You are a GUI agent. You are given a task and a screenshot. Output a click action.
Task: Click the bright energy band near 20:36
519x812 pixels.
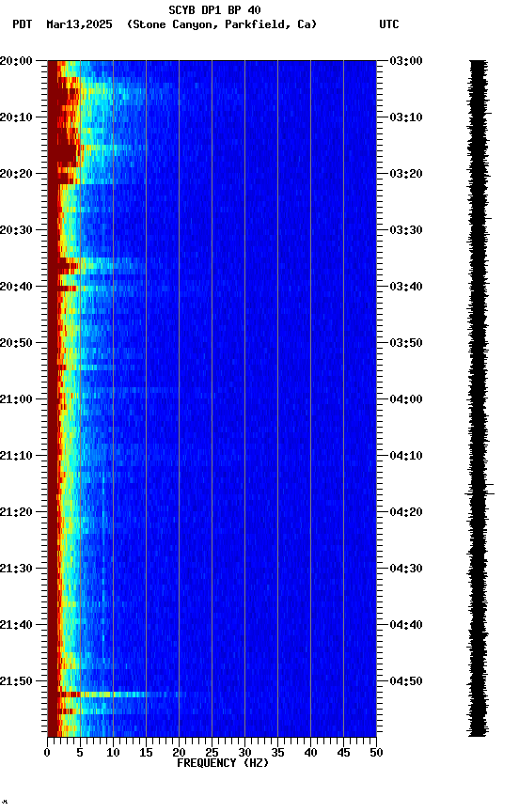[99, 266]
